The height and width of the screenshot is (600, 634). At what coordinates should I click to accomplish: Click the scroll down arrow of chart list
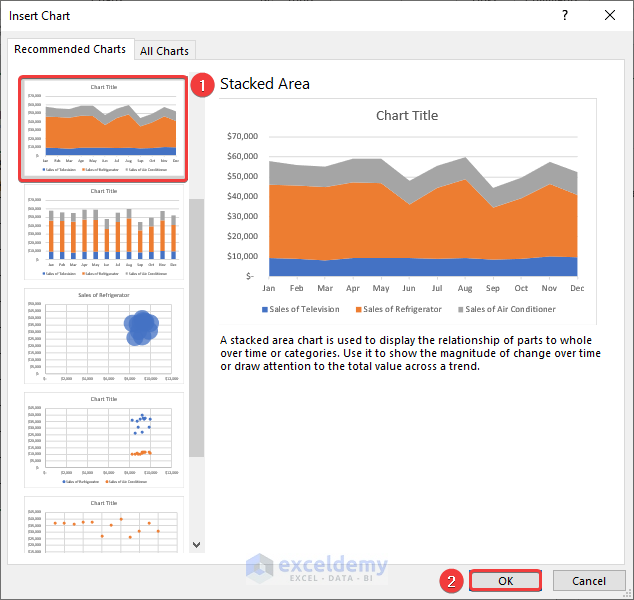pyautogui.click(x=197, y=545)
